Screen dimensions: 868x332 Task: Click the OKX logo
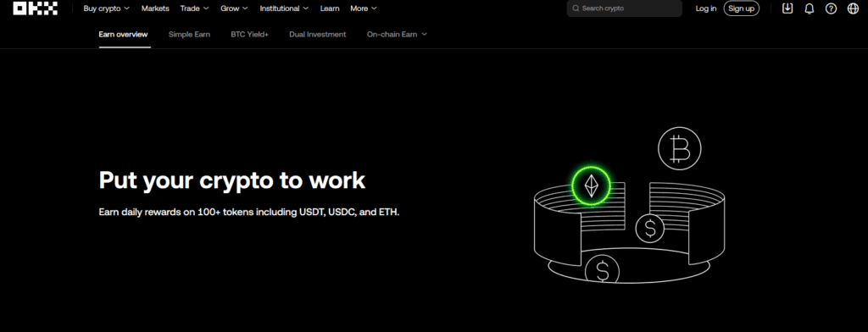click(x=36, y=8)
